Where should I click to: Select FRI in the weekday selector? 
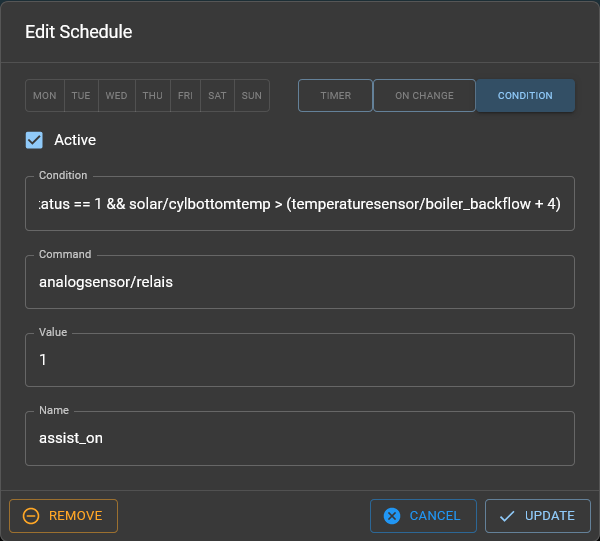tap(185, 96)
